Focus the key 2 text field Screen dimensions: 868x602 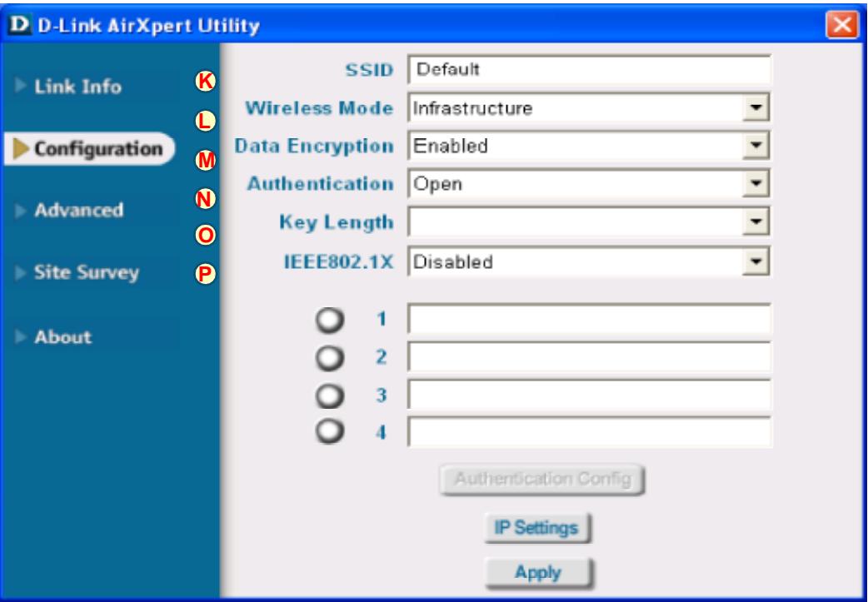click(589, 357)
